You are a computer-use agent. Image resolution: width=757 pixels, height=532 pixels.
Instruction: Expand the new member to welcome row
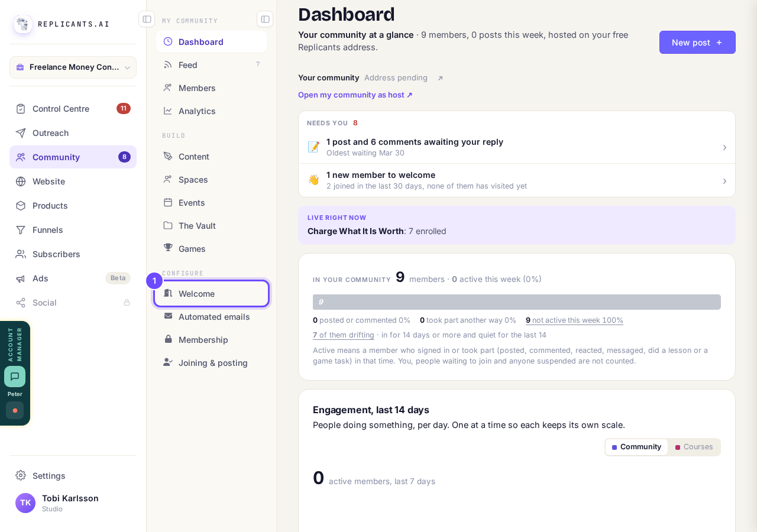pos(517,180)
